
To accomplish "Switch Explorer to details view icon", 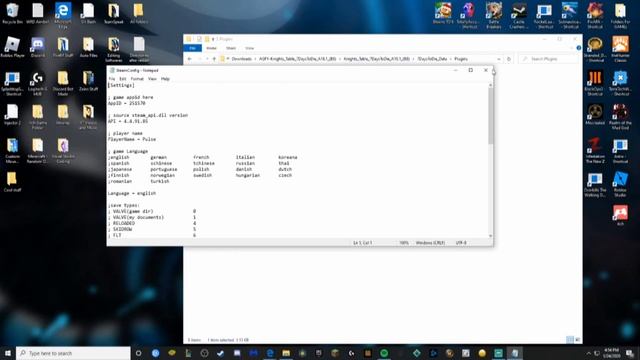I will [x=569, y=340].
